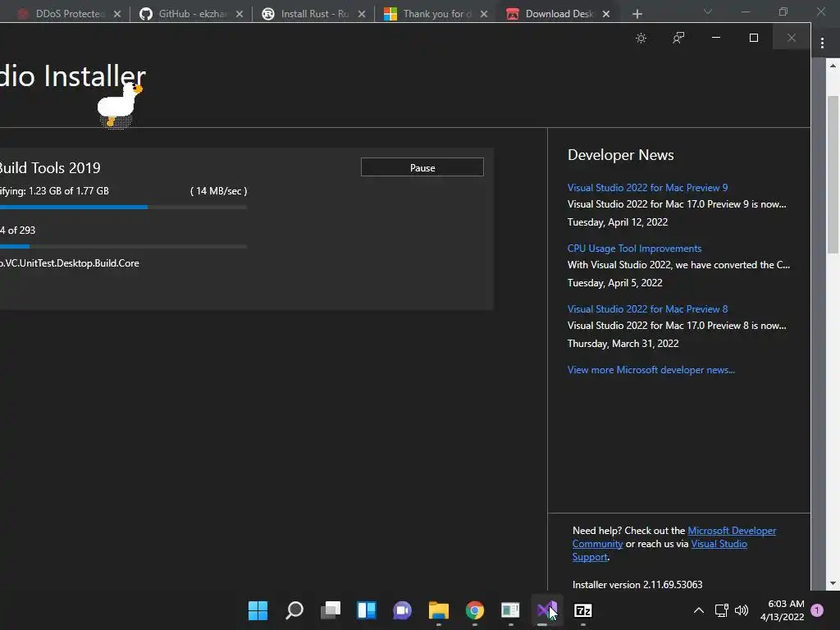View more Microsoft developer news

[x=651, y=370]
